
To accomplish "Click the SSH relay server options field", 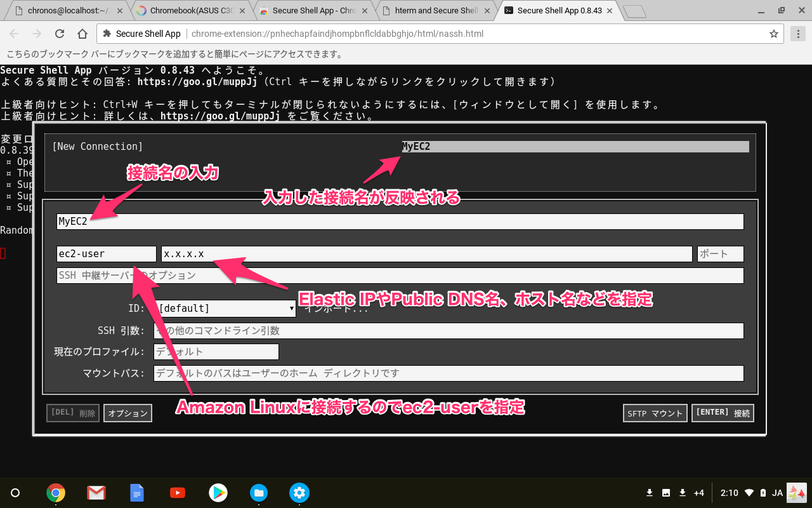I will click(x=400, y=276).
